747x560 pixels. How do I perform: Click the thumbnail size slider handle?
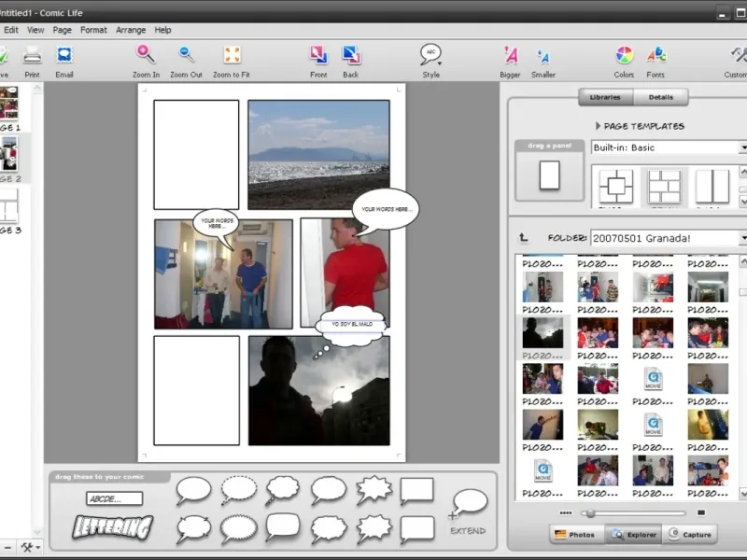pos(591,512)
